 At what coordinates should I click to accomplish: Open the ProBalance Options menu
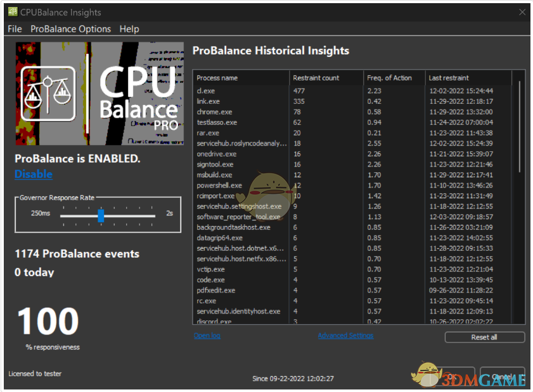[x=70, y=28]
